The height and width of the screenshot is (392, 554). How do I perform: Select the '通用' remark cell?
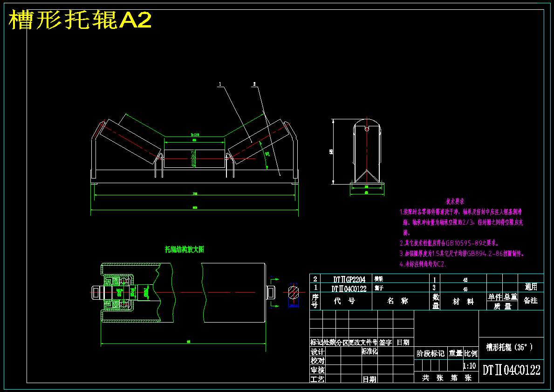(x=531, y=287)
